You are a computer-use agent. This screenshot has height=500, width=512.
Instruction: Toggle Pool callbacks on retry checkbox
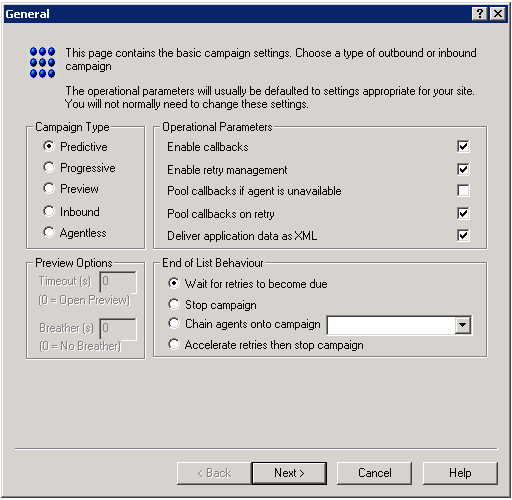click(463, 213)
